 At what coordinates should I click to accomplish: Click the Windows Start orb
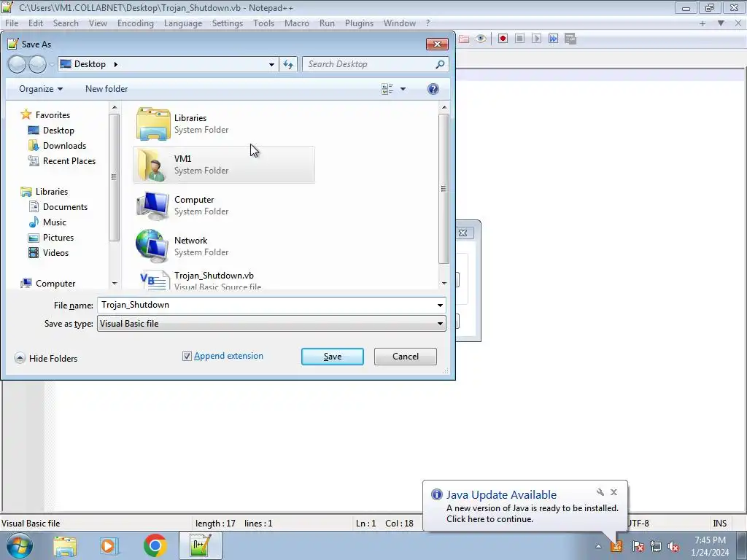point(19,545)
